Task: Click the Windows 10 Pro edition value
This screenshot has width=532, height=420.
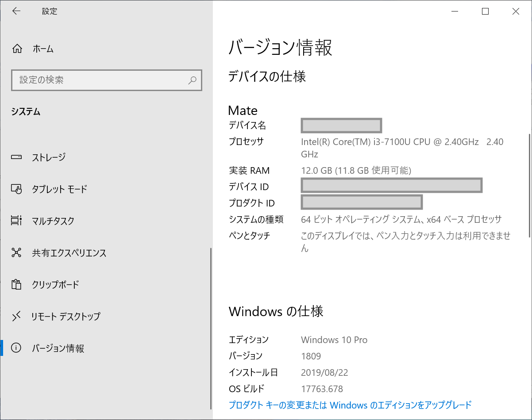Action: click(334, 340)
